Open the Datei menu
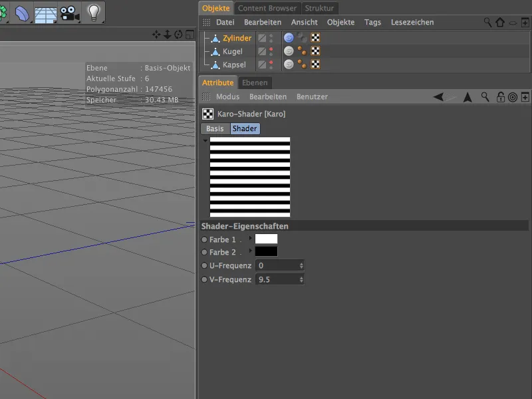532x399 pixels. [x=225, y=23]
